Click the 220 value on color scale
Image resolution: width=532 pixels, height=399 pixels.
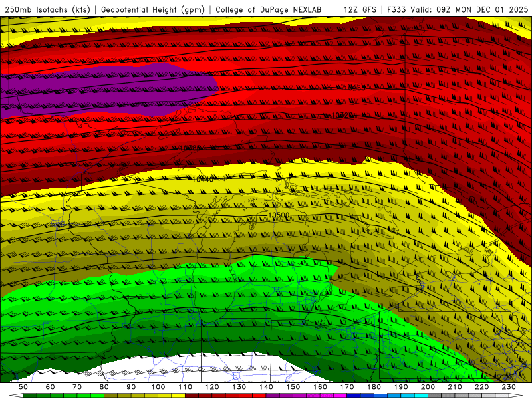coord(481,387)
